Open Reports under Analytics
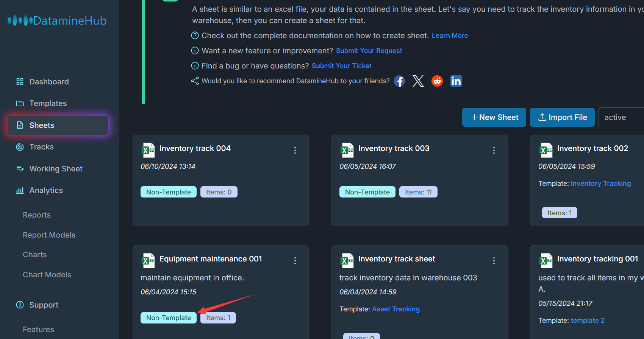Viewport: 644px width, 339px height. point(37,215)
